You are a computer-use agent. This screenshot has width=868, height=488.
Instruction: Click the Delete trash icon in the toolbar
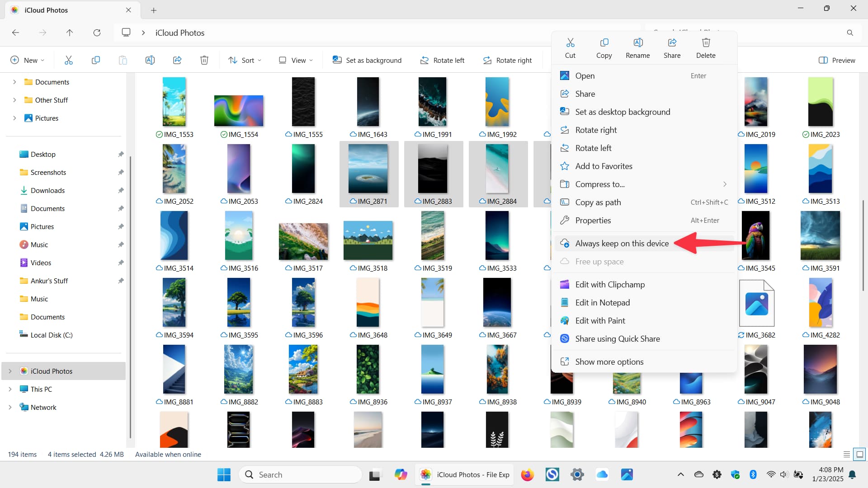[204, 60]
